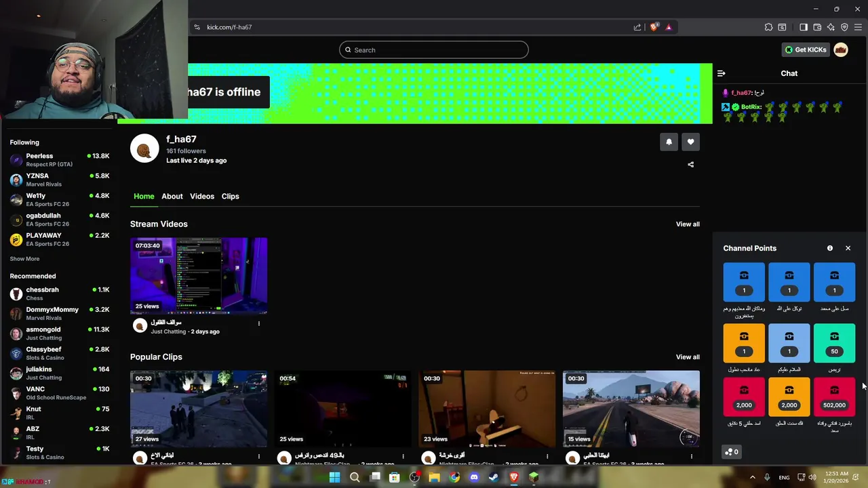Open the Brave Wallet icon
Screen dimensions: 868x488
pos(817,27)
